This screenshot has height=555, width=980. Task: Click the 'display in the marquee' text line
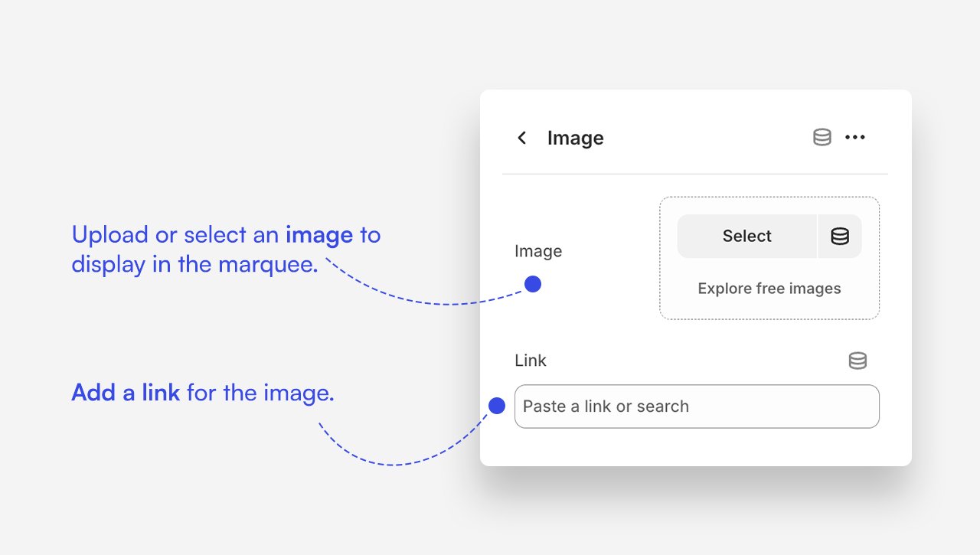194,264
